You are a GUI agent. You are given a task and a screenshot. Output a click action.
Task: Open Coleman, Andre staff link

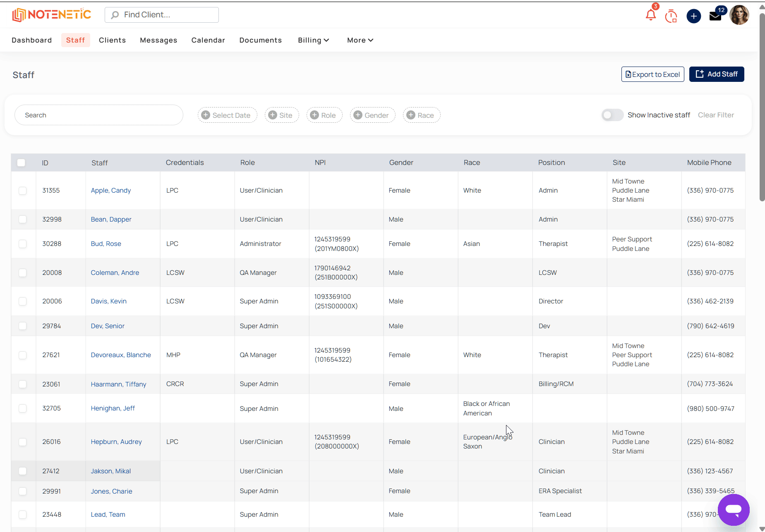click(115, 272)
